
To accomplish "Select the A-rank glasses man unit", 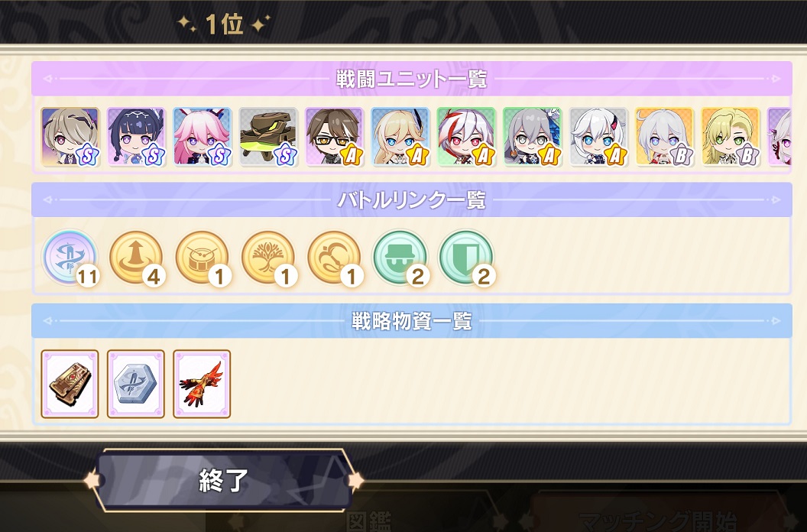I will pyautogui.click(x=334, y=137).
